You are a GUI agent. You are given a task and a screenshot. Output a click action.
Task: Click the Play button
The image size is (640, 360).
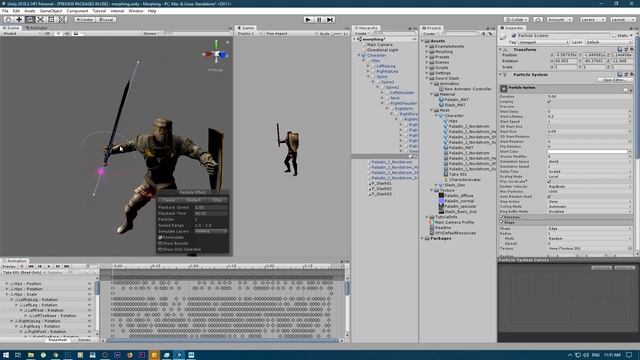[x=308, y=19]
